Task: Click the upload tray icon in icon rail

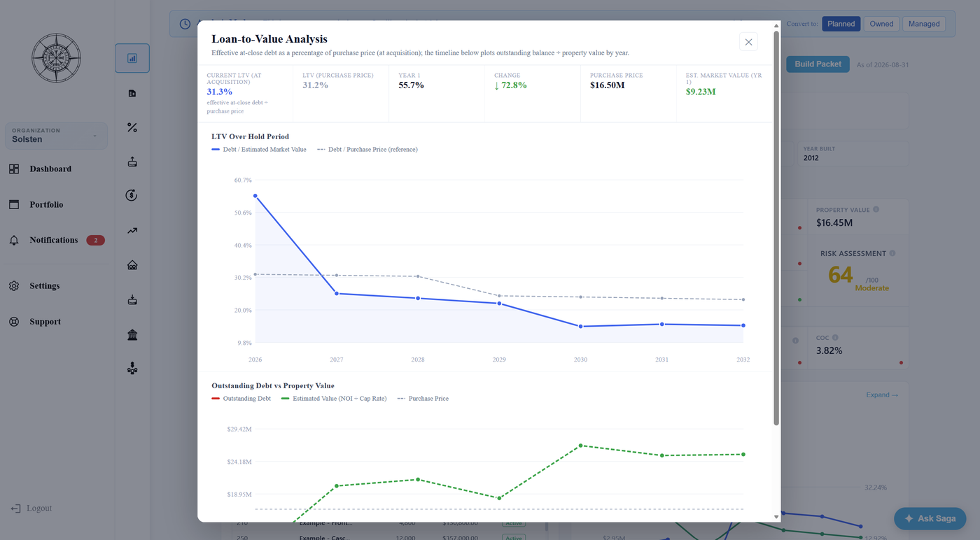Action: (x=132, y=162)
